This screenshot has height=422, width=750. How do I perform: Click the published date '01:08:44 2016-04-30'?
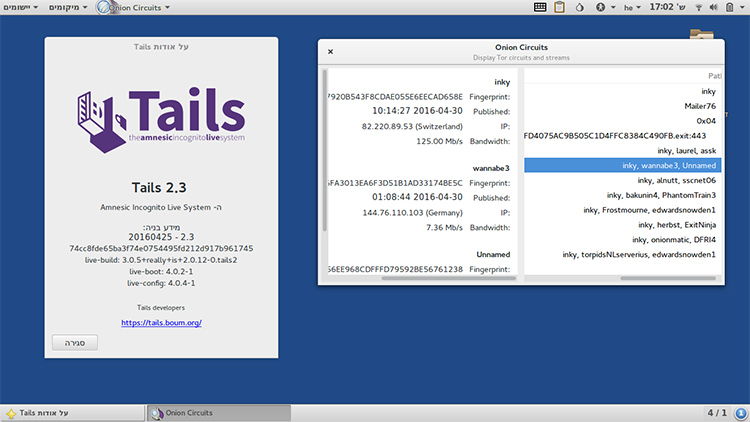point(417,197)
